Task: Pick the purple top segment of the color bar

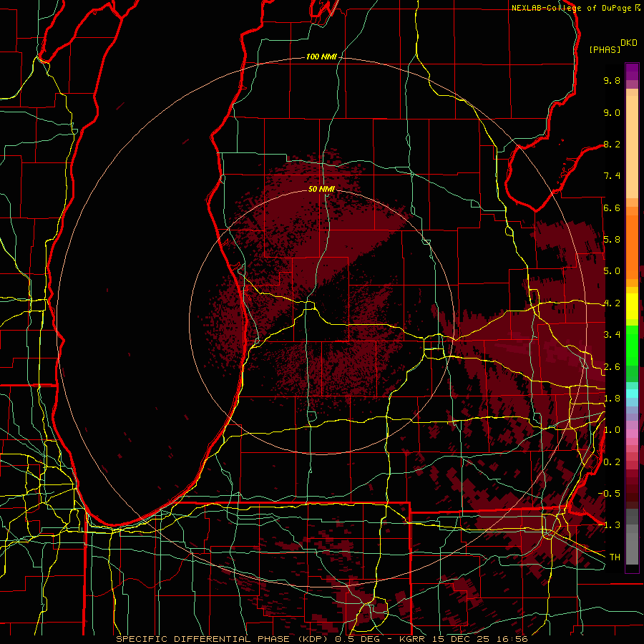Action: (x=632, y=72)
